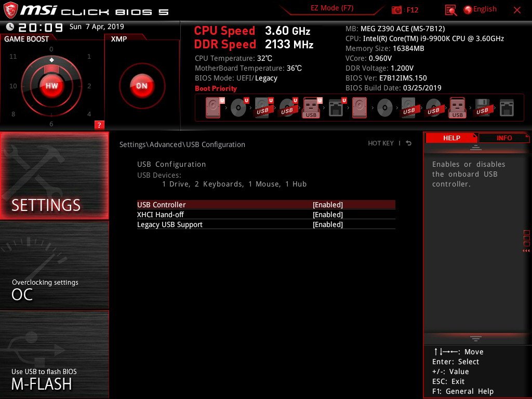
Task: Change the Legacy USB Support [Enabled] value
Action: click(x=328, y=224)
